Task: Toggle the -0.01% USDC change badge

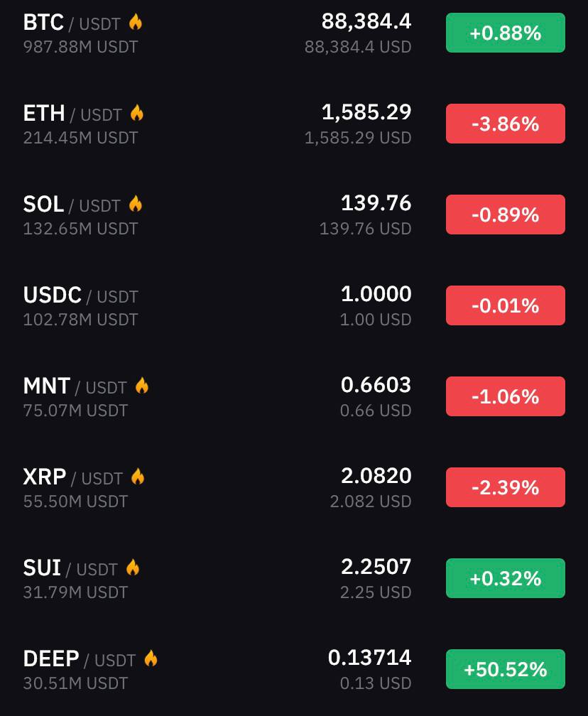Action: tap(506, 305)
